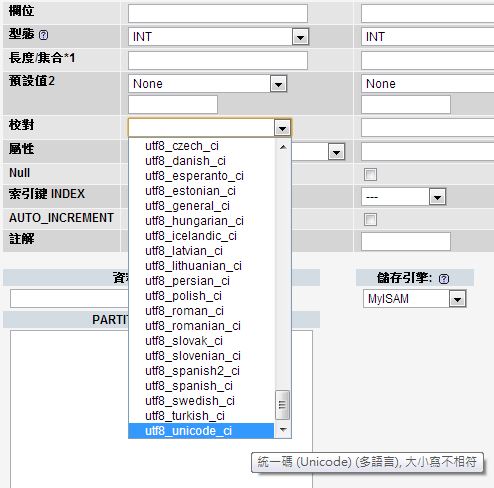Viewport: 494px width, 488px height.
Task: Close the 校對 collation dropdown using its arrow
Action: click(282, 128)
